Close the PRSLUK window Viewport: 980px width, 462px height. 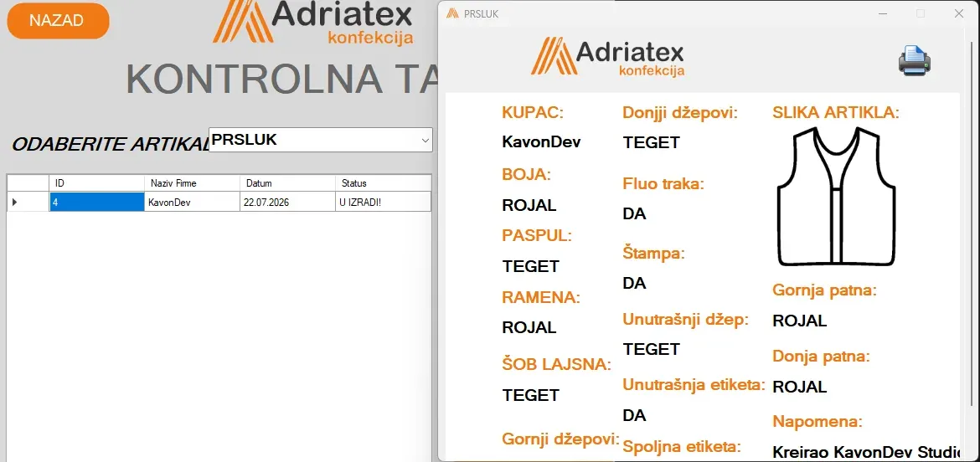tap(959, 13)
